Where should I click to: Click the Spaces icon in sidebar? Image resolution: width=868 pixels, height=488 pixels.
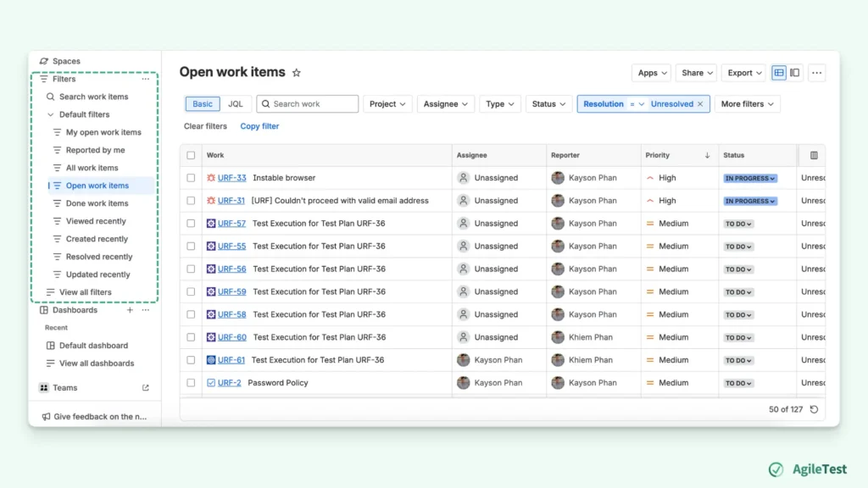(44, 61)
